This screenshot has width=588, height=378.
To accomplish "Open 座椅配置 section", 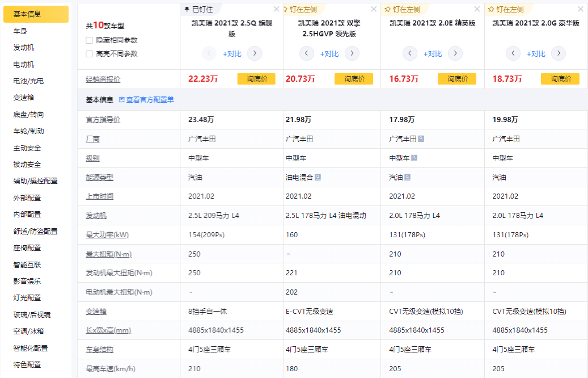I will click(x=27, y=247).
